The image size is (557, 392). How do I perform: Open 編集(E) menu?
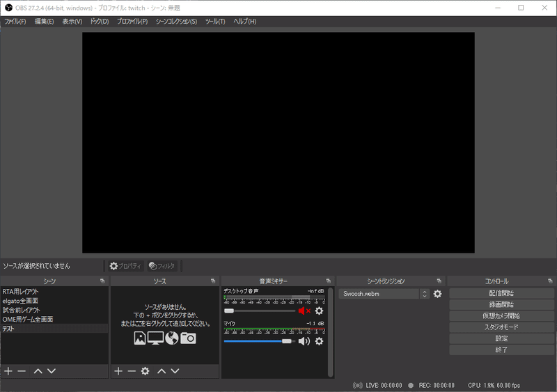pos(44,22)
